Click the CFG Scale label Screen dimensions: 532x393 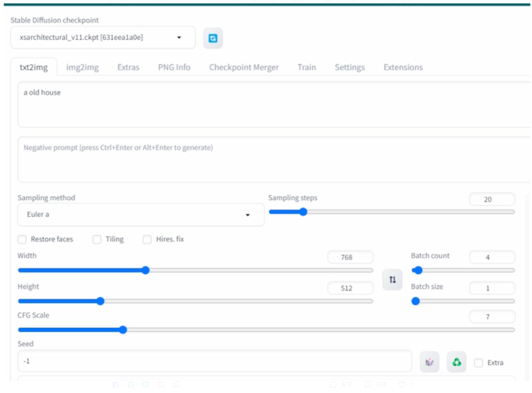tap(33, 315)
